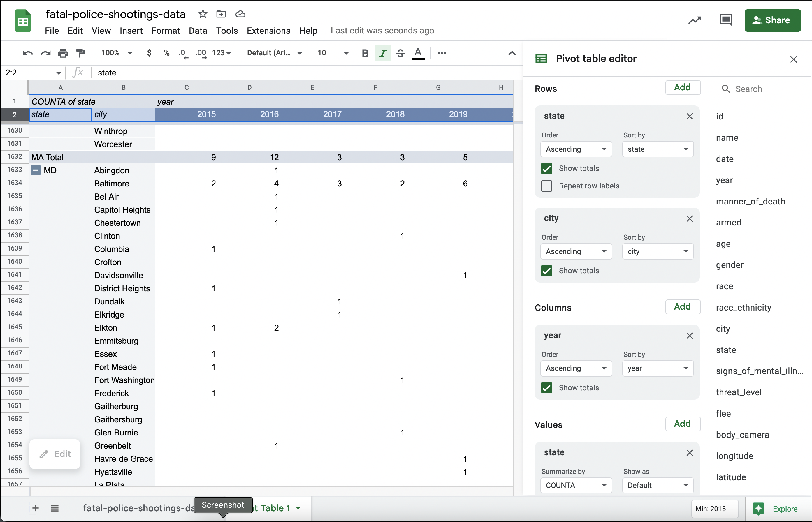The image size is (812, 522).
Task: Open the Extensions menu
Action: click(268, 31)
